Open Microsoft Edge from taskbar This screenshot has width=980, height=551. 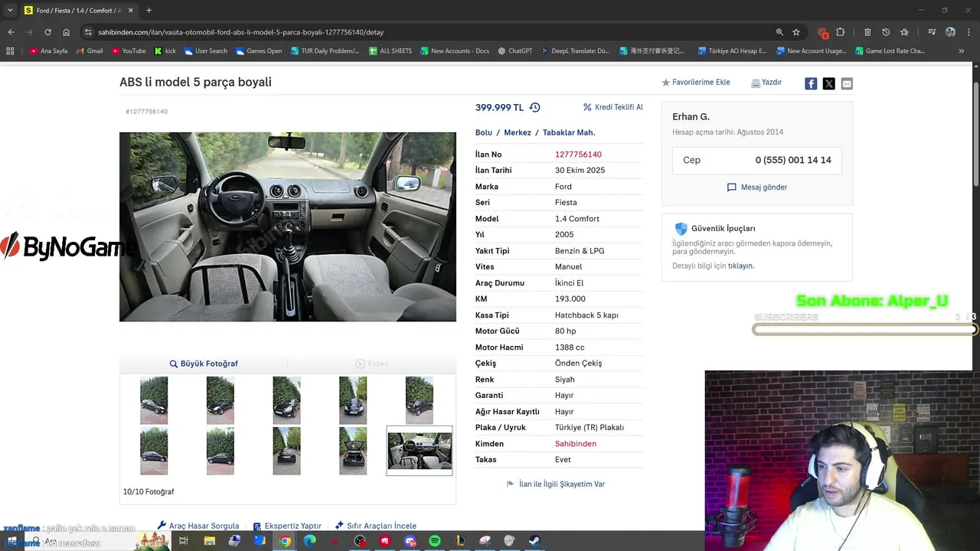(309, 541)
